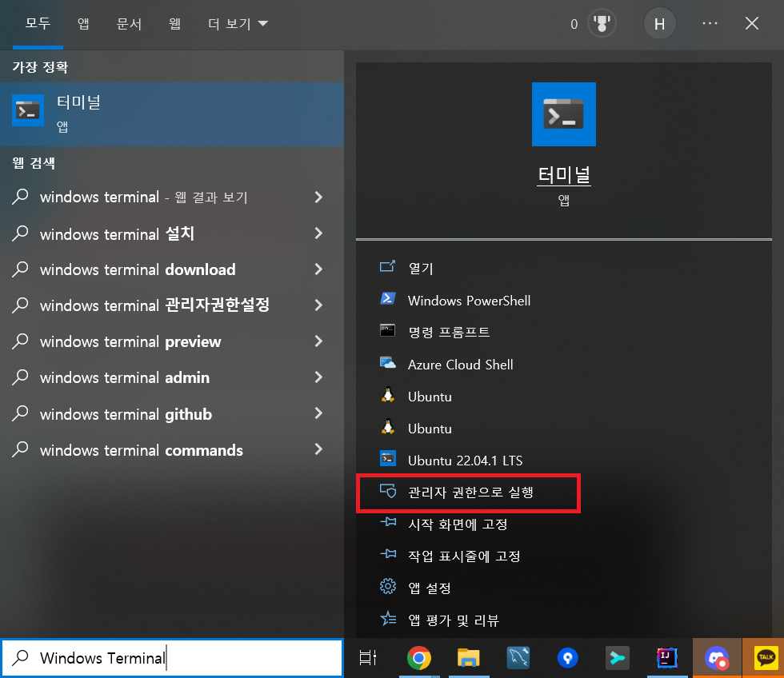The width and height of the screenshot is (784, 678).
Task: Switch to the 앱 tab
Action: point(83,23)
